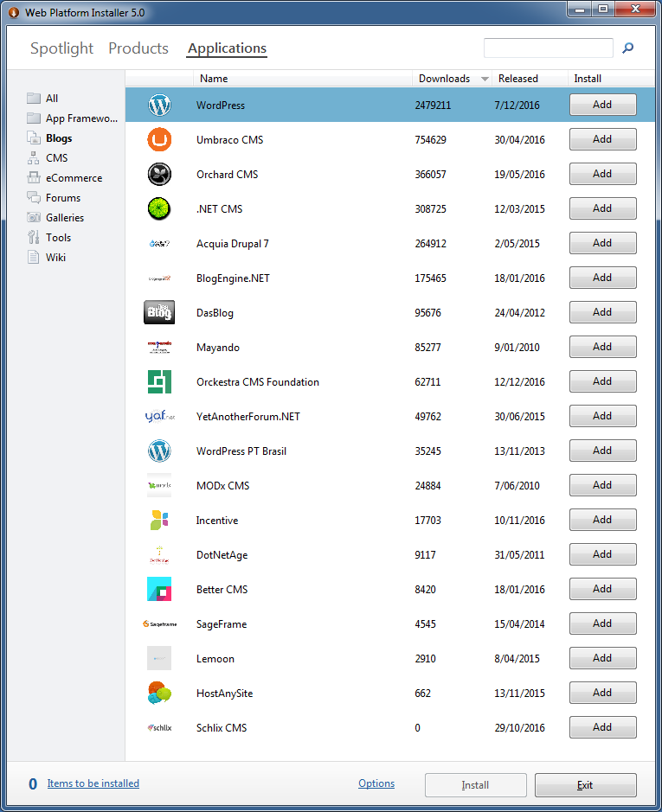Open the App Frameworks category
The height and width of the screenshot is (812, 662).
(81, 118)
